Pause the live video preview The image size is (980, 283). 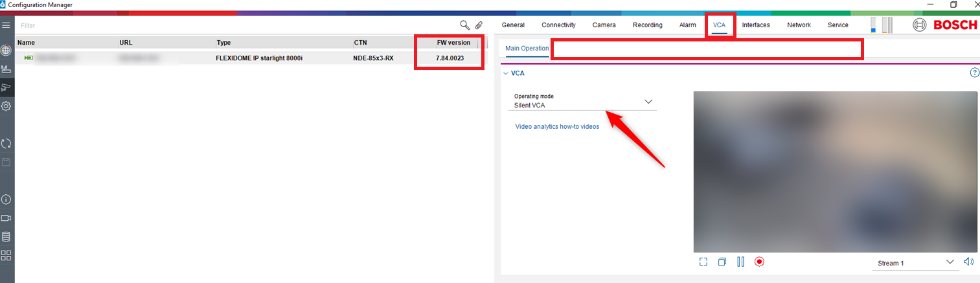(x=740, y=262)
